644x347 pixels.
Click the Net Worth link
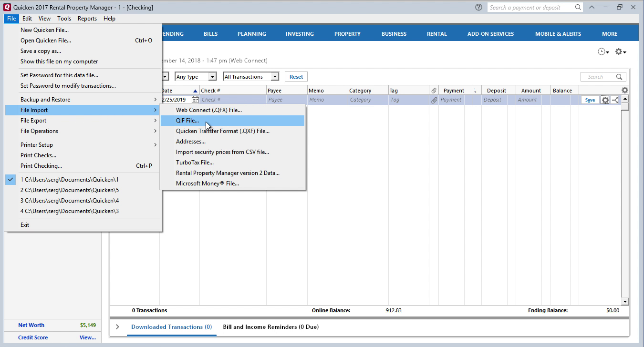pyautogui.click(x=31, y=325)
